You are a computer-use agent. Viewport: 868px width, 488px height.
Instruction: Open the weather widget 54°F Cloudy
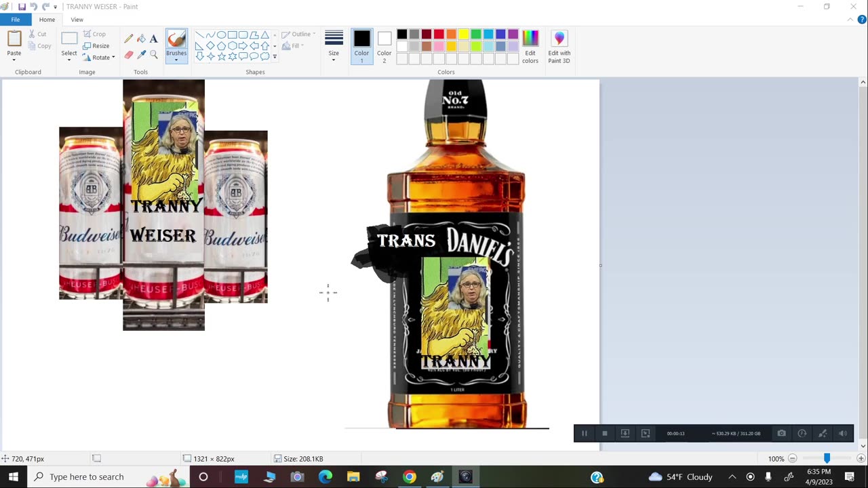point(680,477)
